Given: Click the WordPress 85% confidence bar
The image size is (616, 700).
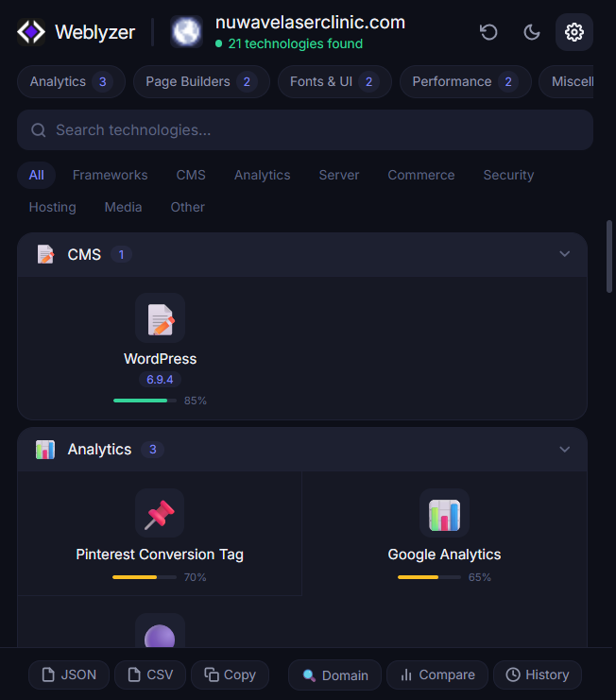Looking at the screenshot, I should point(145,401).
